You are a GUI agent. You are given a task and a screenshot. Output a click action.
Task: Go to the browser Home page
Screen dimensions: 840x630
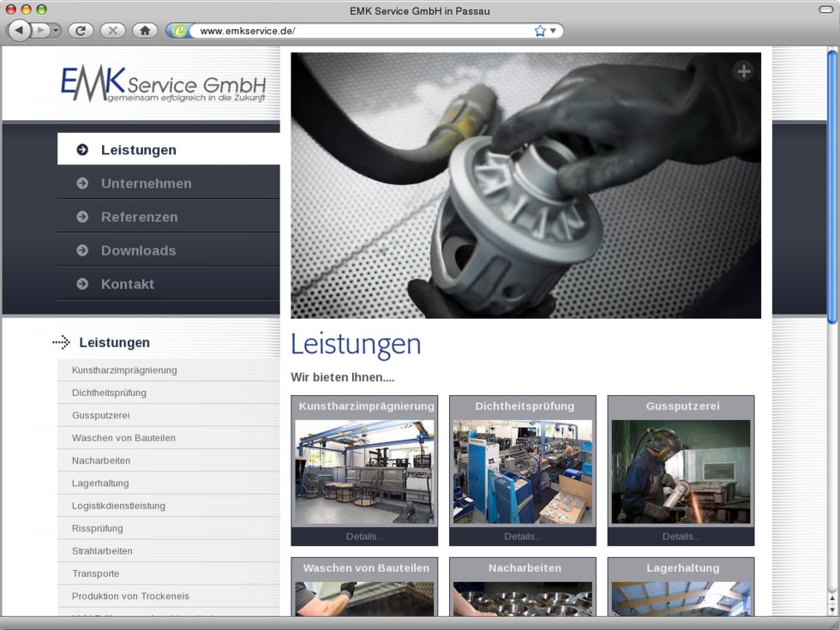click(145, 31)
